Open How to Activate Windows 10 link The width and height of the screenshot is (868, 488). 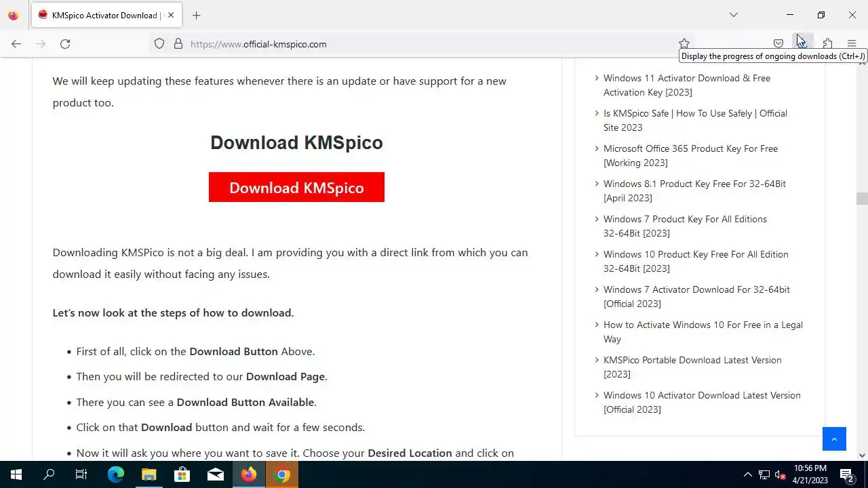point(703,332)
